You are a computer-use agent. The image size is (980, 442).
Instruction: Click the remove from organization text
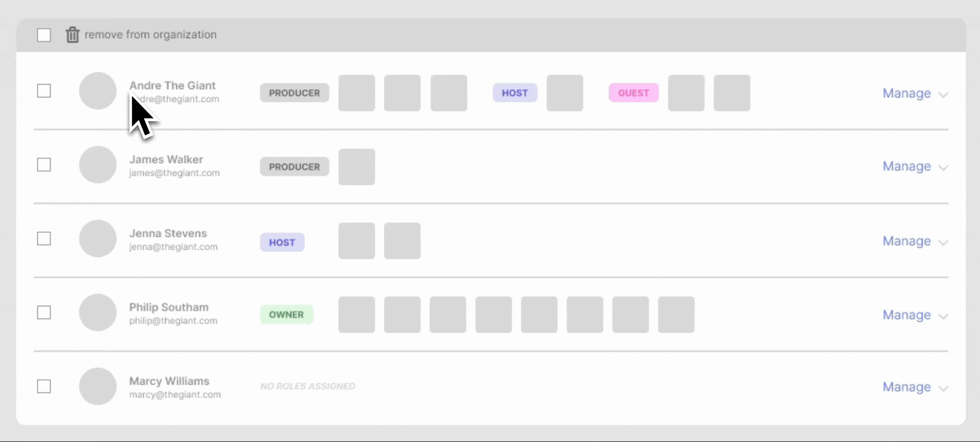[150, 35]
